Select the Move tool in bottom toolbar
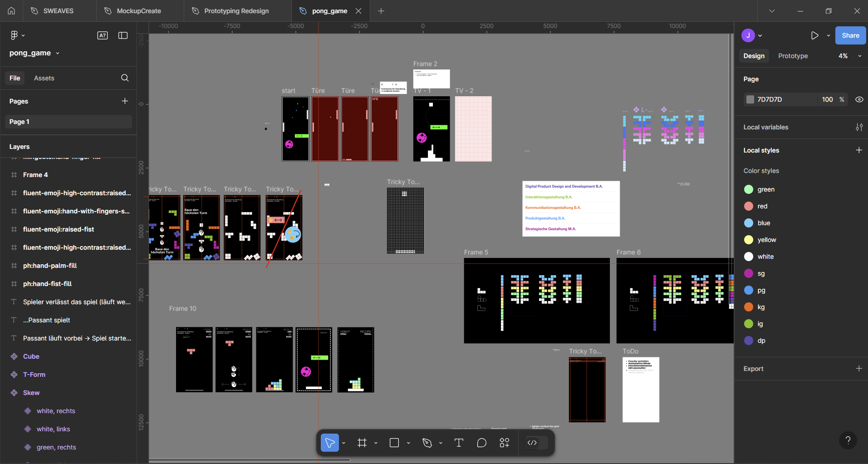This screenshot has width=868, height=464. [x=330, y=443]
